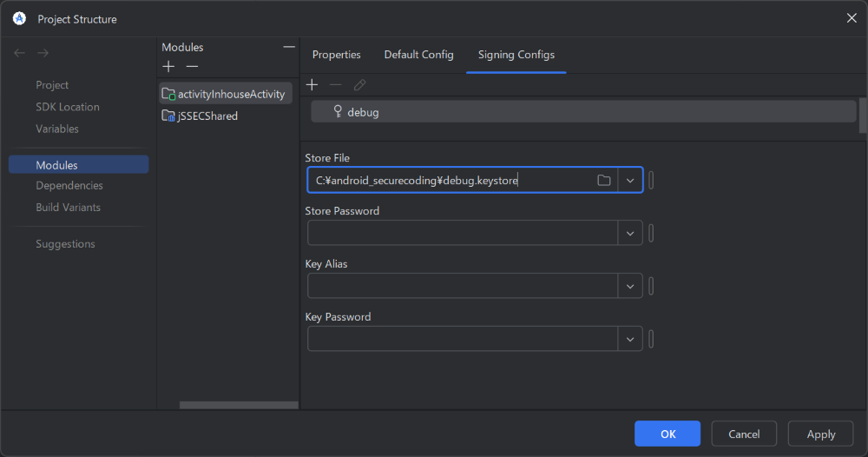Select the debug signing config key
The height and width of the screenshot is (457, 868).
point(363,112)
